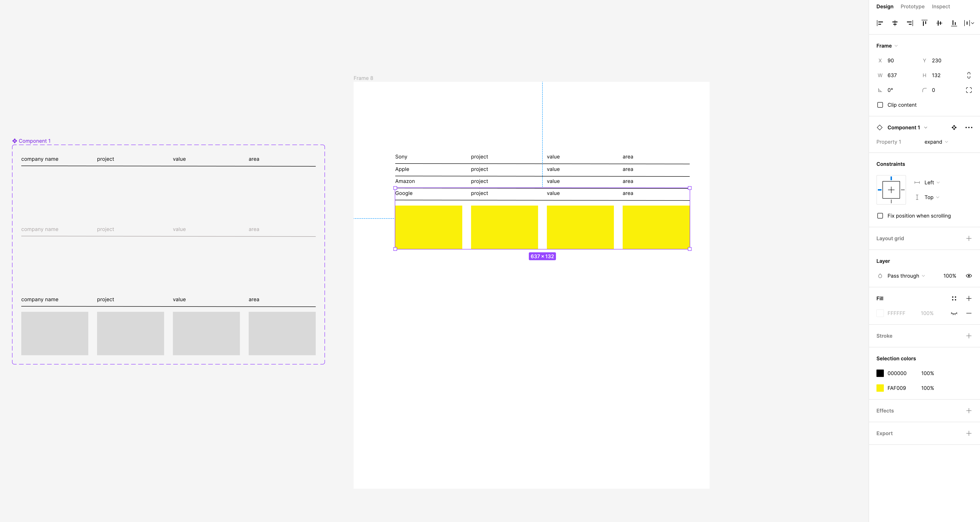This screenshot has width=980, height=522.
Task: Toggle Clip content checkbox
Action: coord(880,105)
